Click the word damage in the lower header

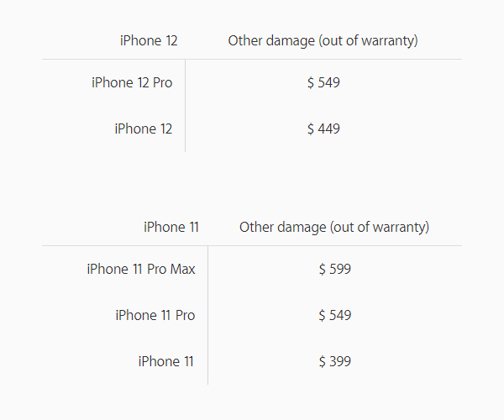coord(302,228)
